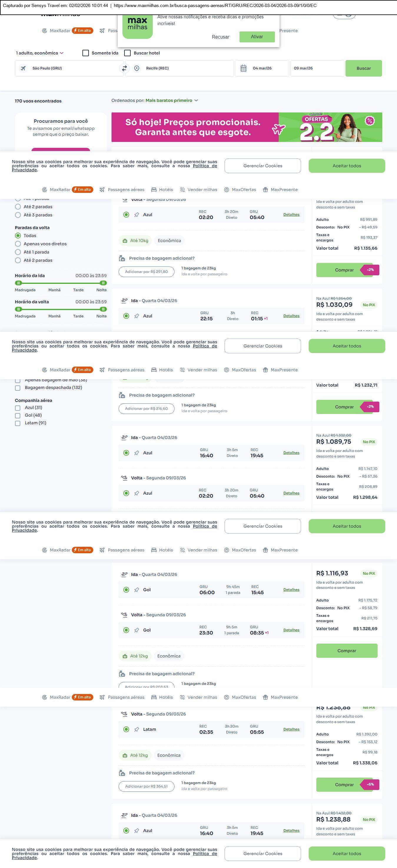
Task: Click the calendar icon beside departure date
Action: (x=243, y=68)
